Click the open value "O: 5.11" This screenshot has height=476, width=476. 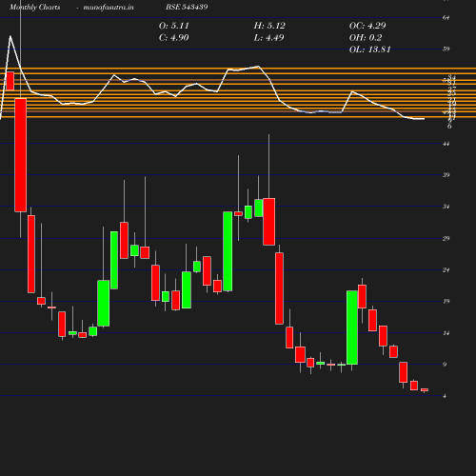click(174, 26)
